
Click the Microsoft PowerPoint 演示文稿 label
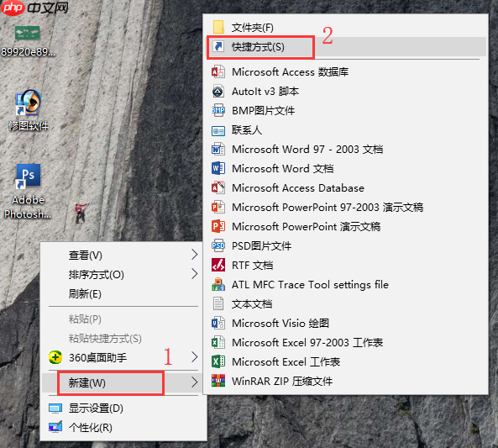pos(307,227)
